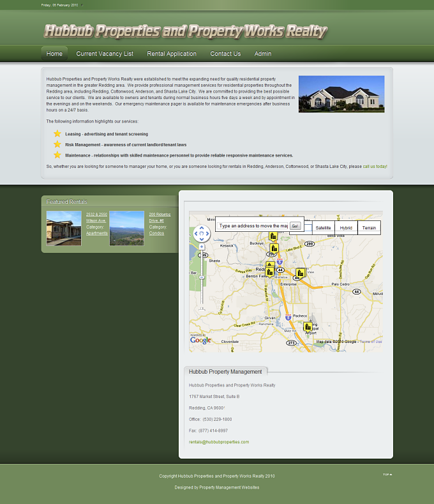Open the rentals@hubbubproperties.com email link
This screenshot has width=434, height=504.
tap(219, 442)
